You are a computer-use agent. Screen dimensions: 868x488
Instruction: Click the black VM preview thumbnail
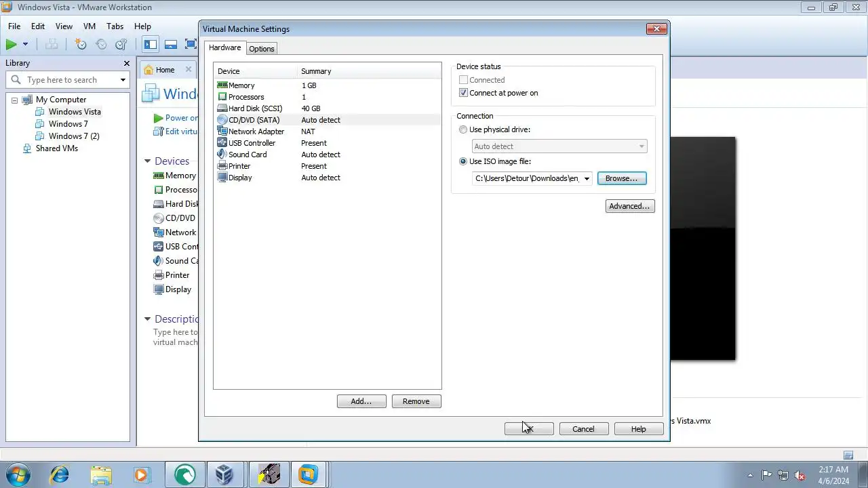click(703, 249)
